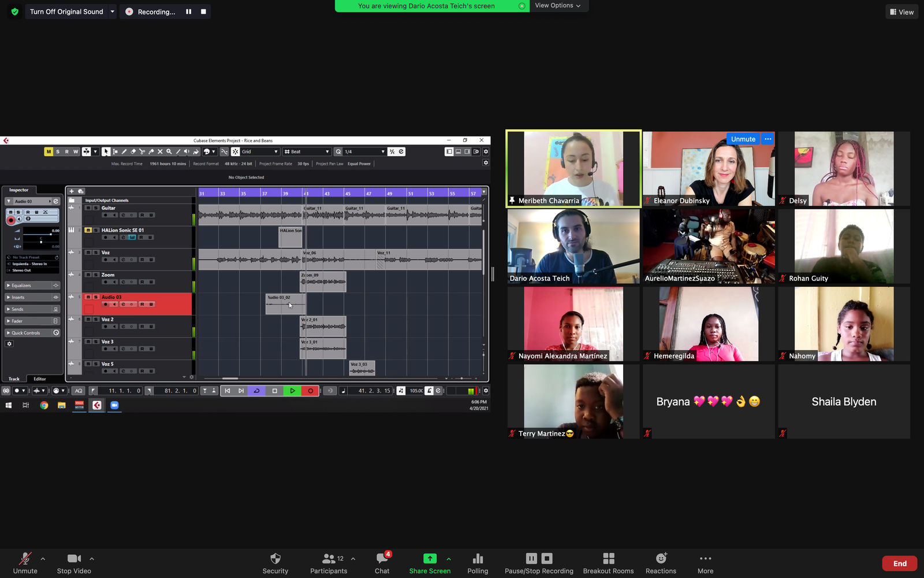924x578 pixels.
Task: Open More meeting options
Action: (x=705, y=558)
